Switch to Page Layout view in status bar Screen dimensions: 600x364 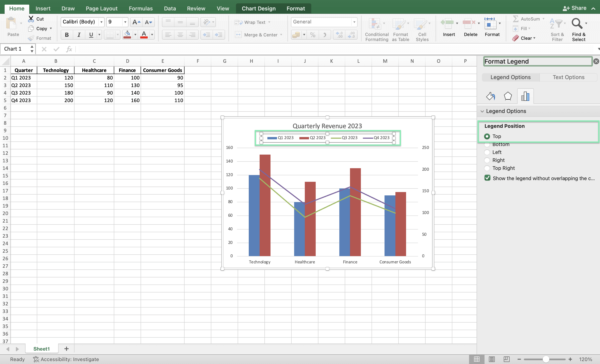492,359
